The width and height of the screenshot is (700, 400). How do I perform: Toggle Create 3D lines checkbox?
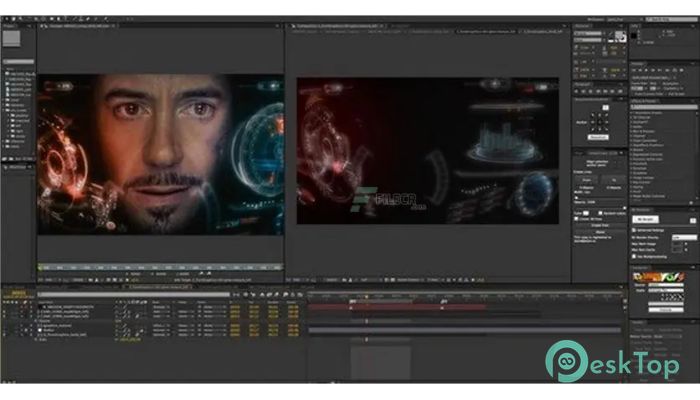click(x=577, y=219)
